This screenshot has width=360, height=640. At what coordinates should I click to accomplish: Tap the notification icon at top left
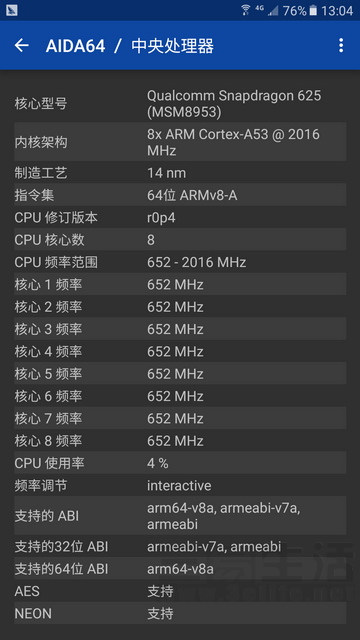[12, 10]
